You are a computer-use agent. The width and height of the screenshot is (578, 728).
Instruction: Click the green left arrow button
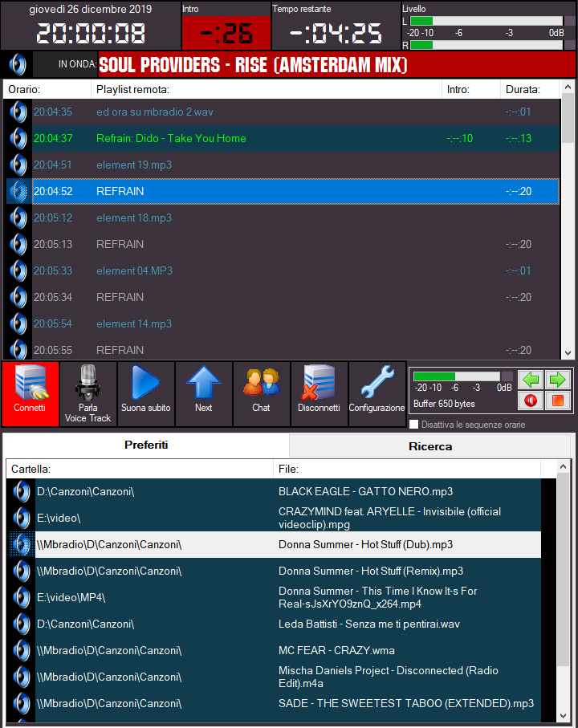(x=531, y=380)
